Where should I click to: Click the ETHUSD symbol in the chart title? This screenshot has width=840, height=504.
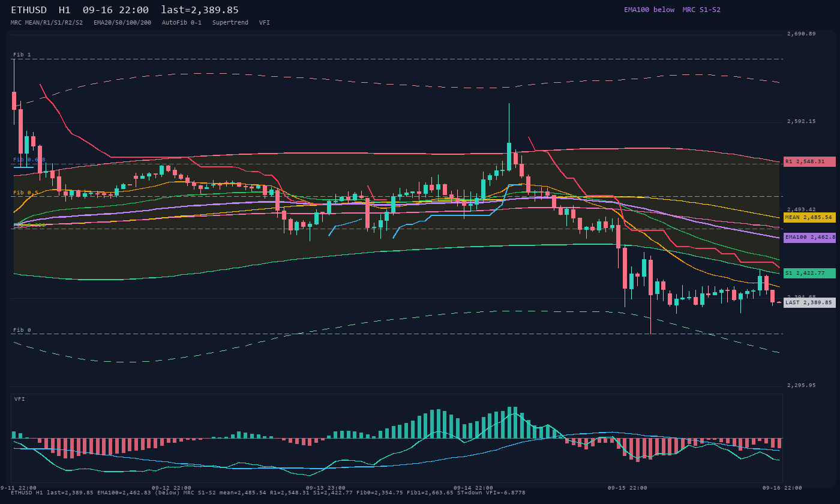(29, 10)
